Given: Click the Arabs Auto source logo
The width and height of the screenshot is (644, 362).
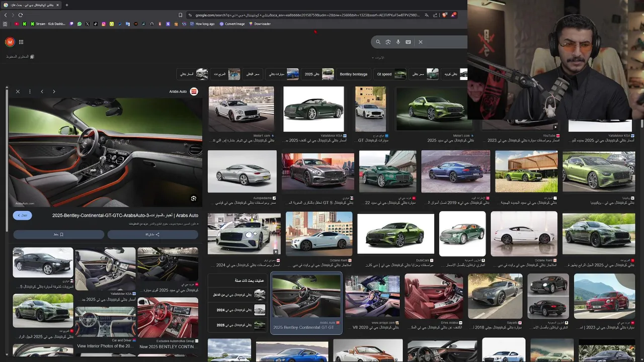Looking at the screenshot, I should click(194, 92).
